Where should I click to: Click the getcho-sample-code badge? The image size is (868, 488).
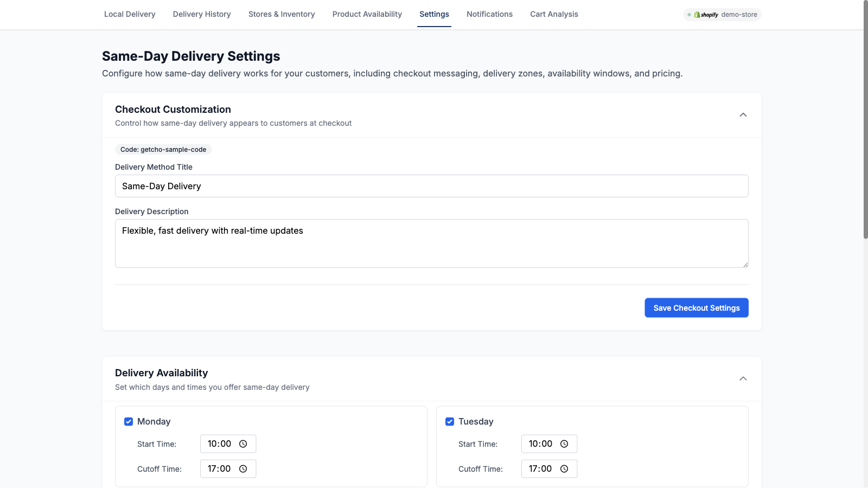pyautogui.click(x=163, y=149)
